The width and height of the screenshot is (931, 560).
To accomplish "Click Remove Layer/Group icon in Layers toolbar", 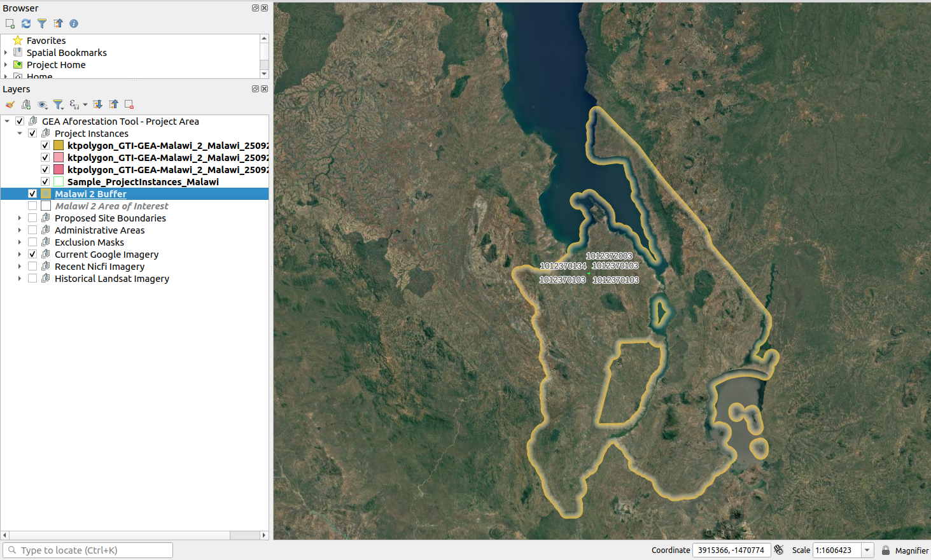I will [129, 104].
